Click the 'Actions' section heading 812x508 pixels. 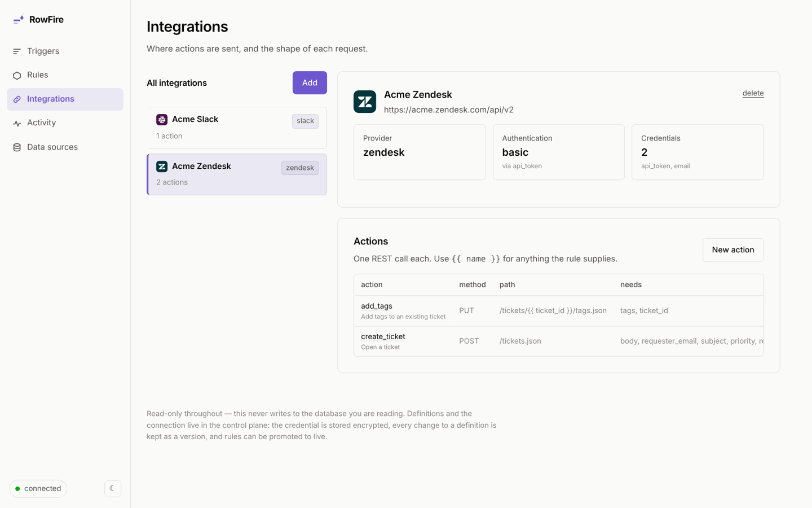370,242
